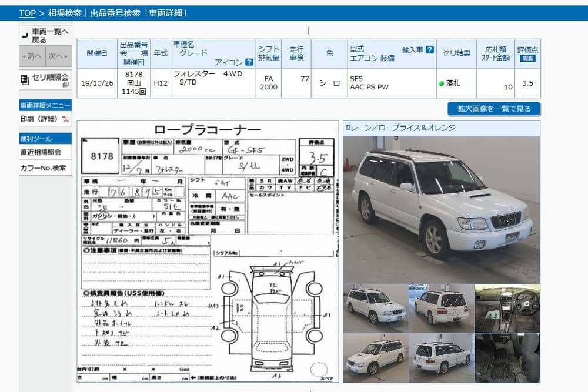Screen dimensions: 588x392
Task: Click the green 落札 status dot
Action: pyautogui.click(x=441, y=83)
